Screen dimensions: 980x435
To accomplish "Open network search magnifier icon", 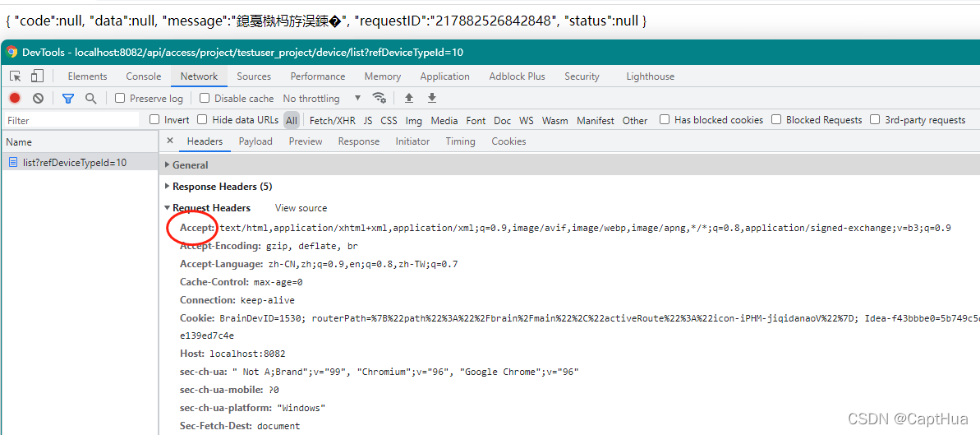I will pos(90,99).
